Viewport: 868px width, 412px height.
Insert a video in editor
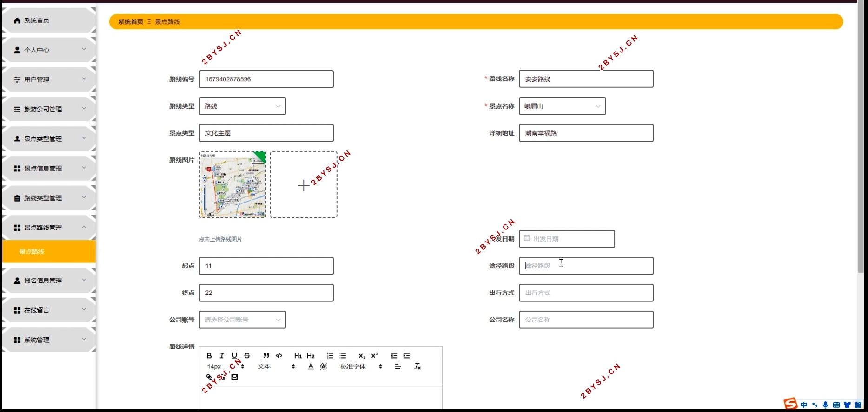tap(234, 377)
